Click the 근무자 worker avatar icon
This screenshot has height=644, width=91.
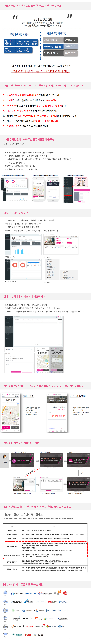pos(4,457)
